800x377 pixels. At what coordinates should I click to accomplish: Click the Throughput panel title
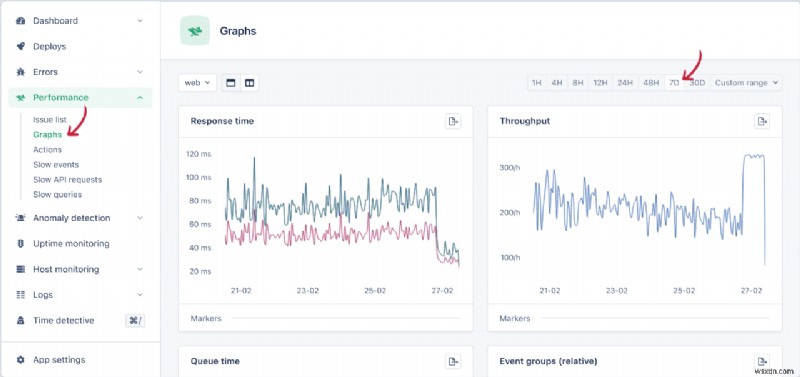click(525, 121)
